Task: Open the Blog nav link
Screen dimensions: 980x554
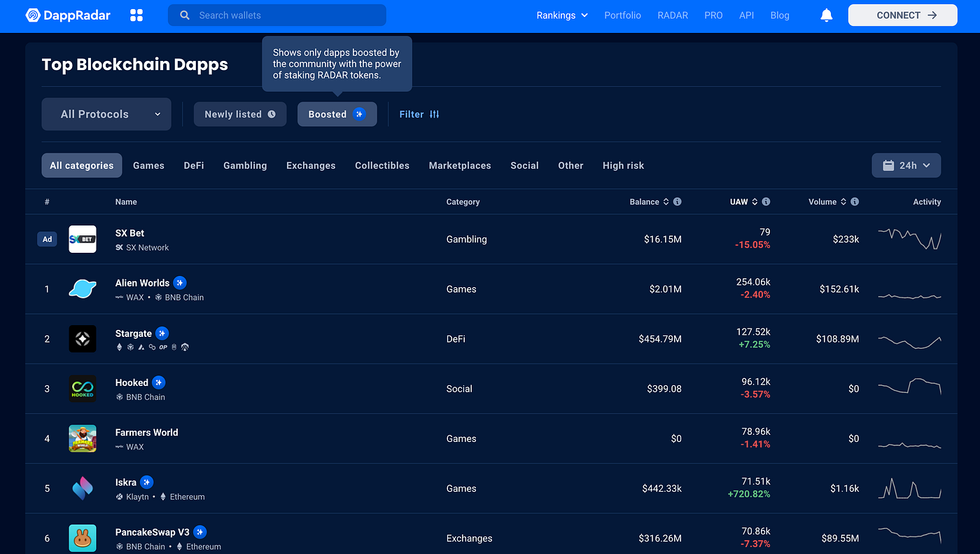Action: 780,15
